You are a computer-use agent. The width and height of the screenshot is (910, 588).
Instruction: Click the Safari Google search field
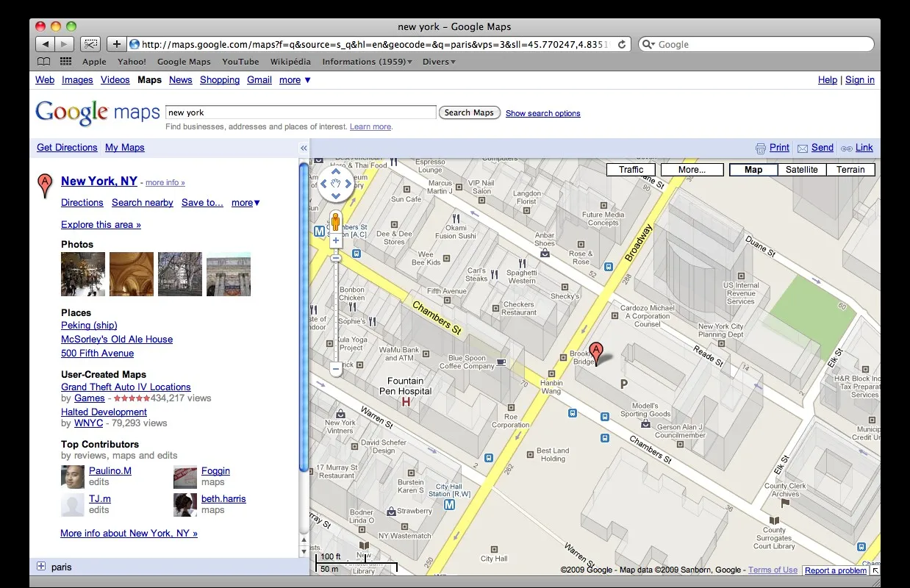[x=756, y=44]
